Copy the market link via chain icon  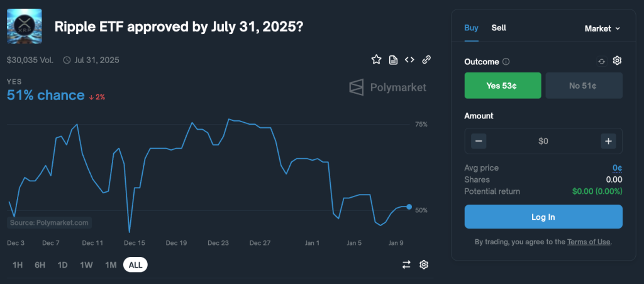[426, 60]
